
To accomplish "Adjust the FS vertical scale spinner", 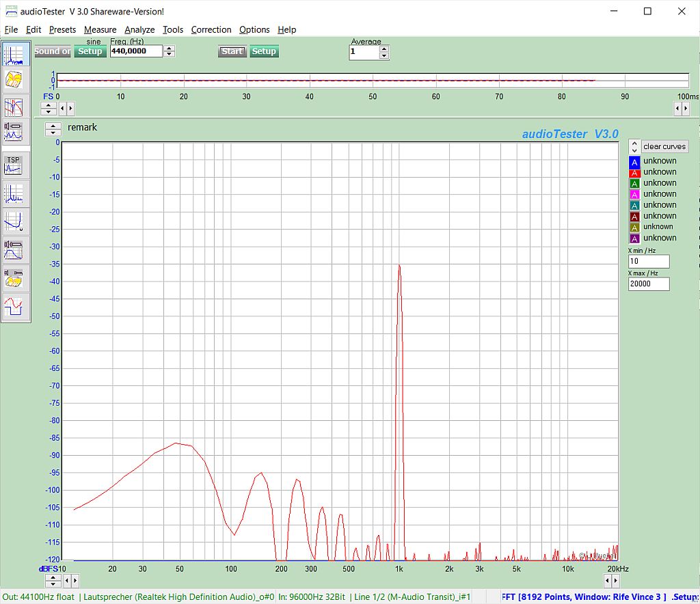I will coord(49,108).
